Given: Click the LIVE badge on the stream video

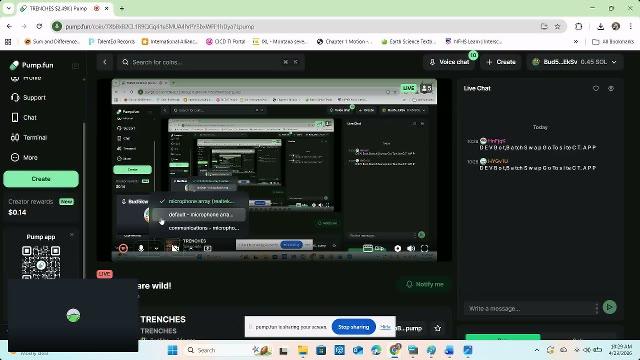Looking at the screenshot, I should pos(409,88).
